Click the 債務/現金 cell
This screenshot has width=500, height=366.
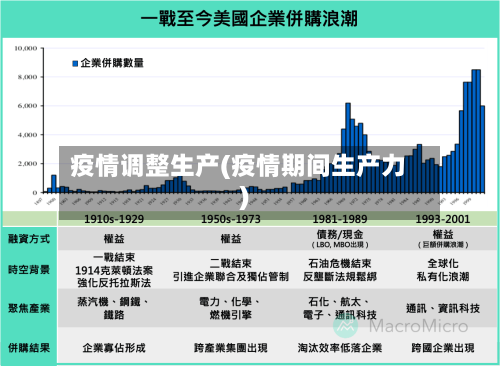(340, 234)
